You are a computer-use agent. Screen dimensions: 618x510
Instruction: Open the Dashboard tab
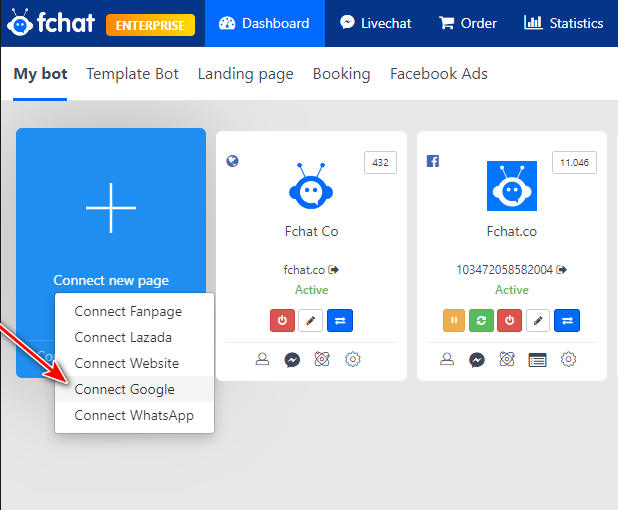pyautogui.click(x=264, y=23)
